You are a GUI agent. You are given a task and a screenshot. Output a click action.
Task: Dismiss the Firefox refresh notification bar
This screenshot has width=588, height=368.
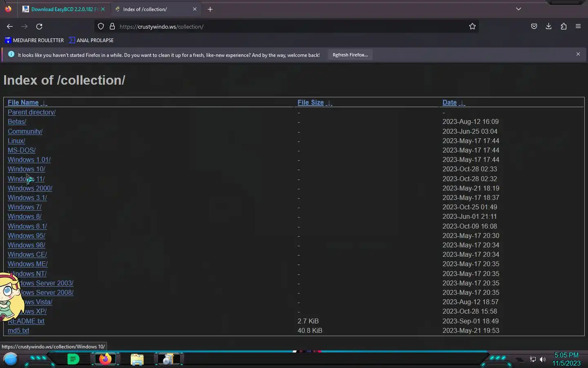coord(578,54)
